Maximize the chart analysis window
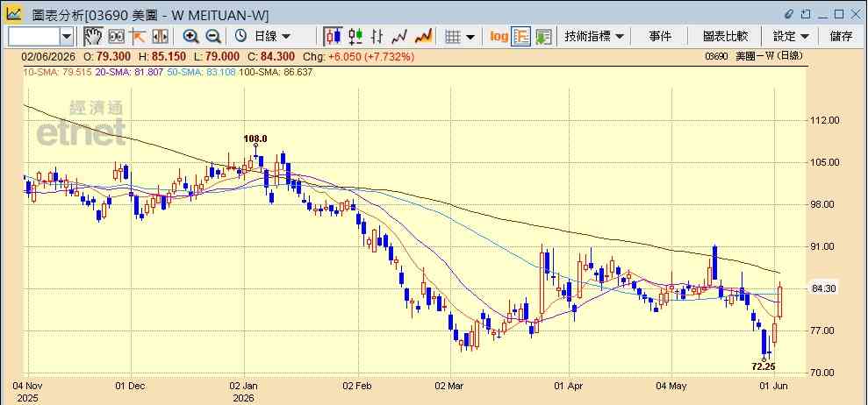The image size is (868, 405). point(839,14)
